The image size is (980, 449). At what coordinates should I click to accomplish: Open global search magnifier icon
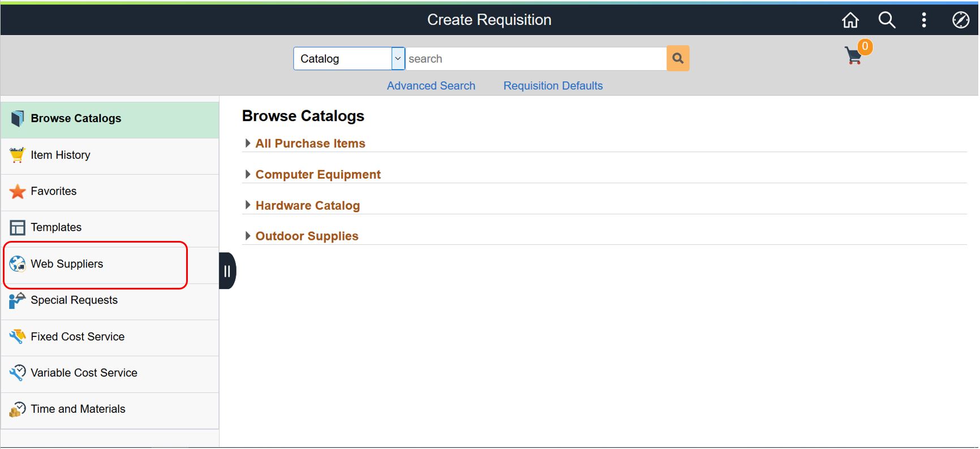(x=887, y=20)
